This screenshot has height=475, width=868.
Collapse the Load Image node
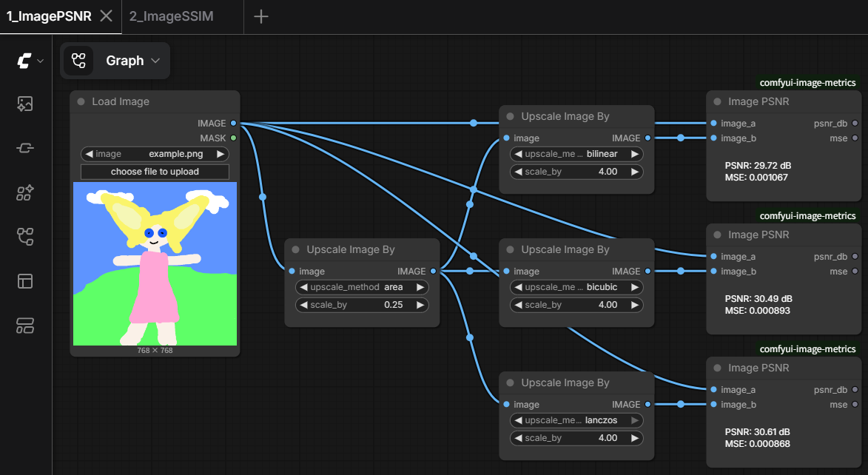pos(81,101)
